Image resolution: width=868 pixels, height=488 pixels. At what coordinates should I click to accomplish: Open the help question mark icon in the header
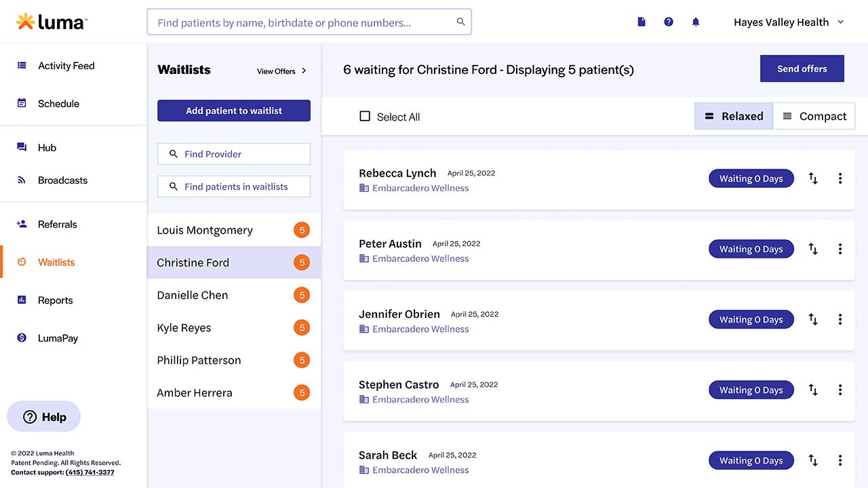669,22
